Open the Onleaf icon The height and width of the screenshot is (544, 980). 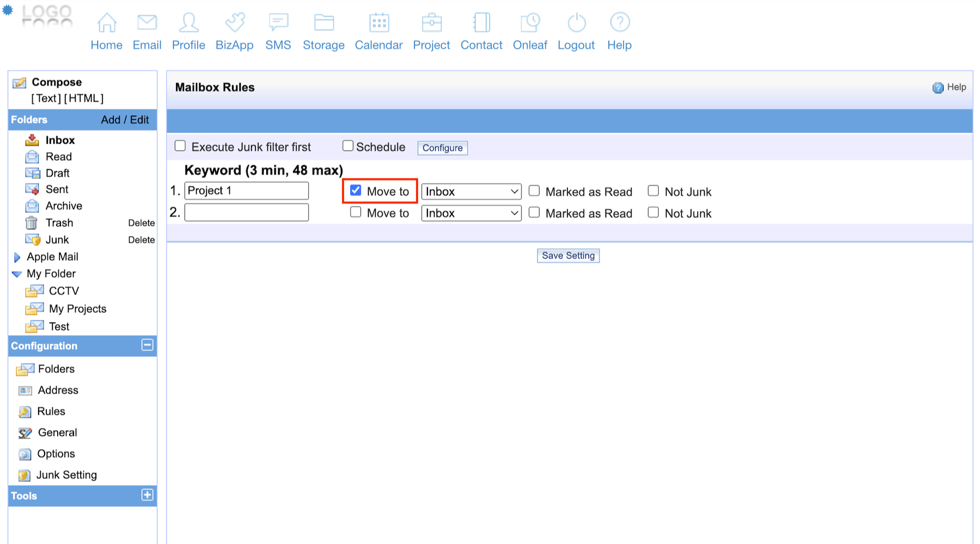click(x=530, y=23)
